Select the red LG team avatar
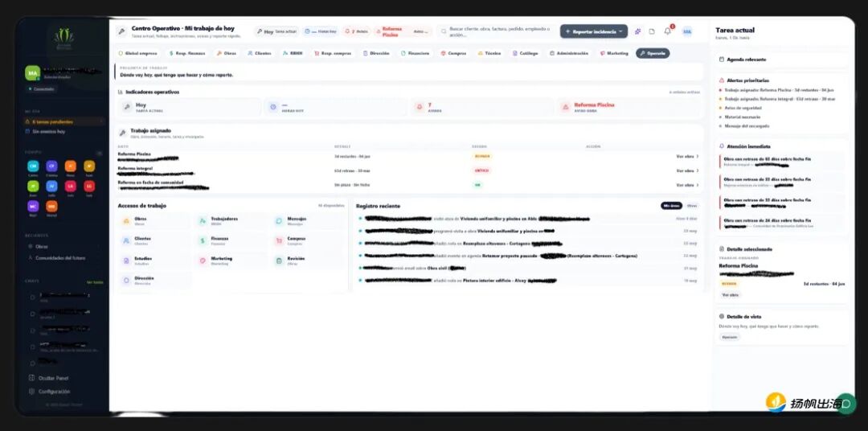 [89, 186]
